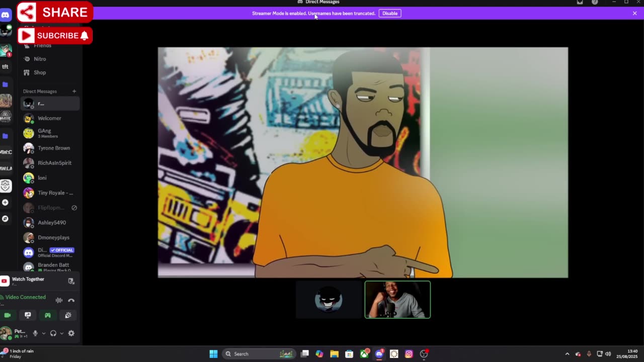Viewport: 644px width, 362px height.
Task: Open DM with Dmoneyplays
Action: click(x=50, y=237)
